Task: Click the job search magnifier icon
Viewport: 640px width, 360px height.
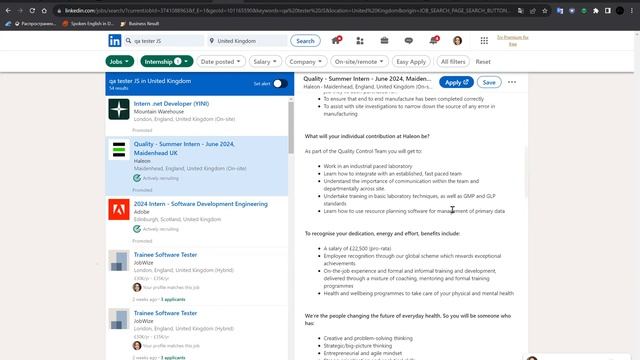Action: tap(129, 41)
